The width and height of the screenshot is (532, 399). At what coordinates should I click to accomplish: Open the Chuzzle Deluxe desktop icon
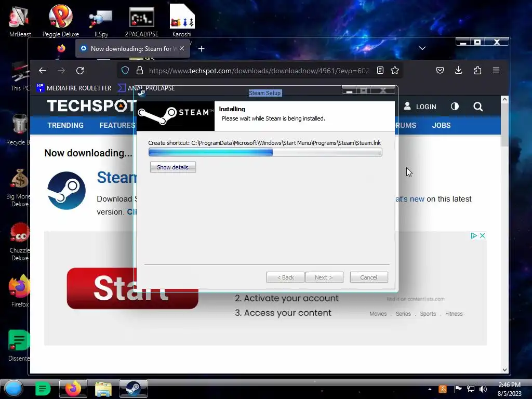[20, 242]
